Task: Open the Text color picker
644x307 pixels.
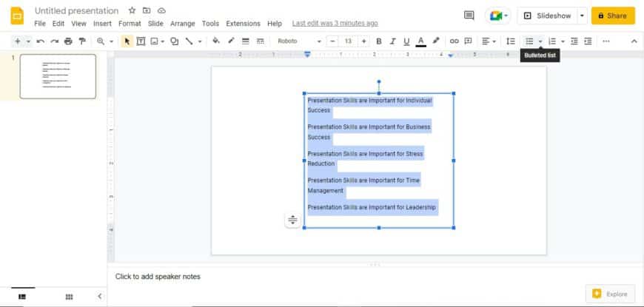Action: tap(420, 41)
